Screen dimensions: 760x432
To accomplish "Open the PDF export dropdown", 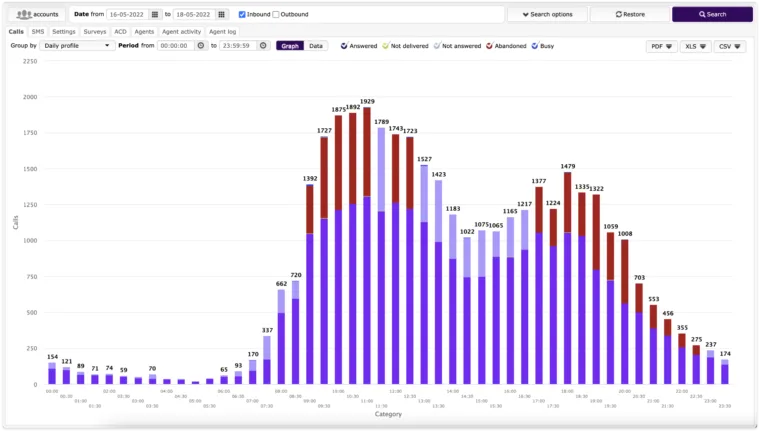I will [x=662, y=47].
